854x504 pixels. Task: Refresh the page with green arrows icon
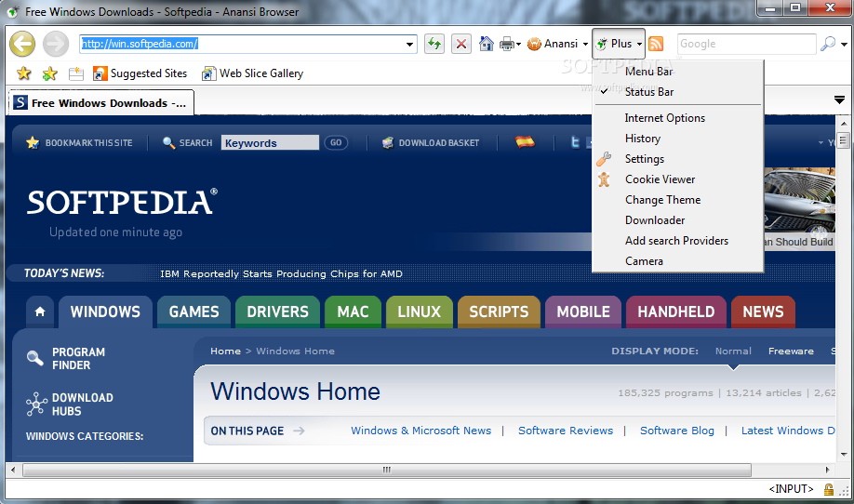point(434,44)
